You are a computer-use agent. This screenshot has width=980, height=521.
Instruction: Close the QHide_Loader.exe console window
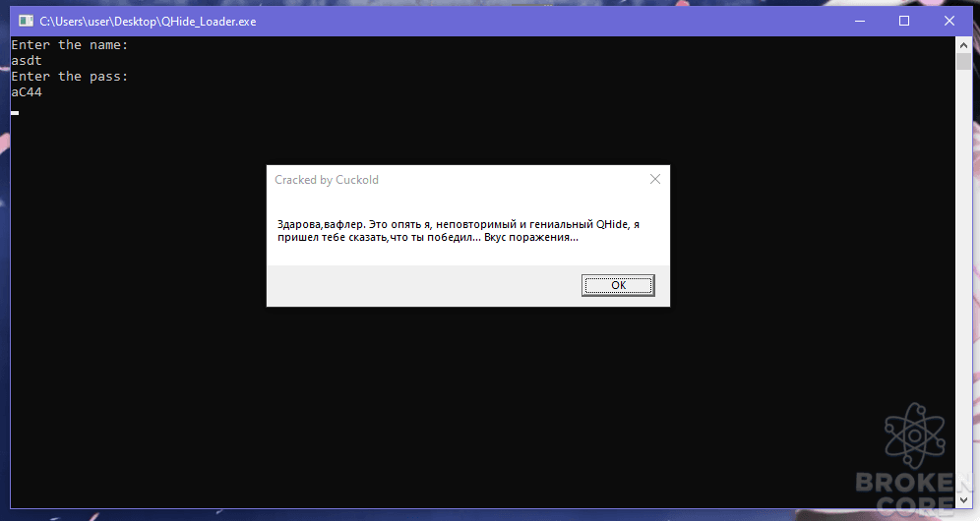tap(949, 22)
